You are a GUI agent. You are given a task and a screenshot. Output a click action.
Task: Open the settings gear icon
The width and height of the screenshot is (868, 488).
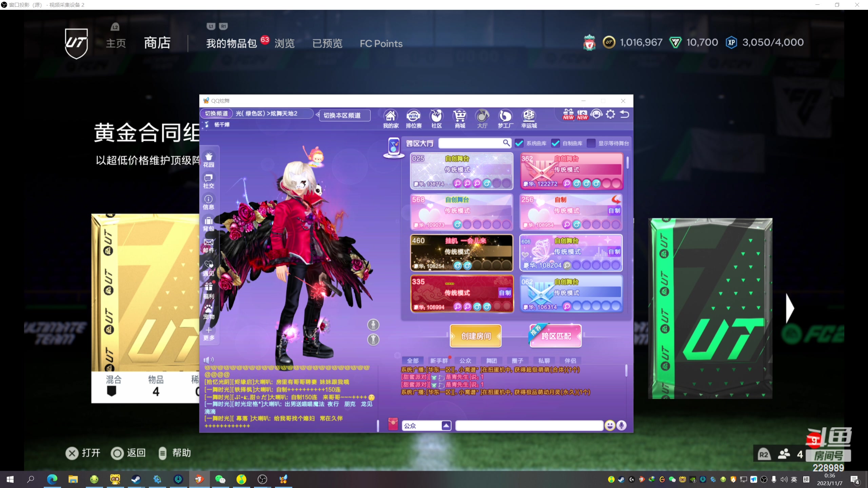[610, 114]
